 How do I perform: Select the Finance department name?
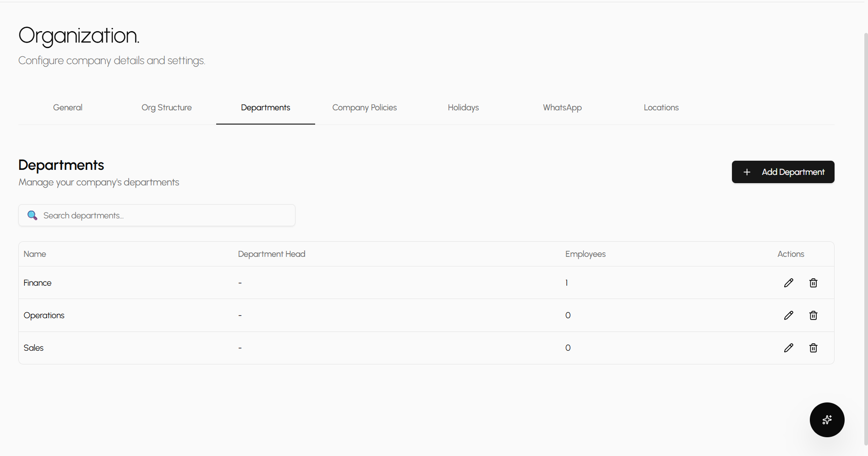[x=38, y=283]
